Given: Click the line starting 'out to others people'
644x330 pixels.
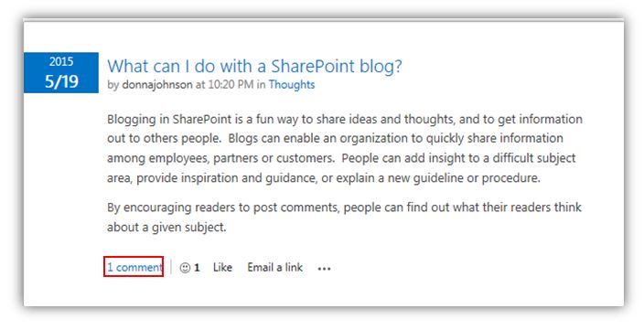Looking at the screenshot, I should pos(335,138).
